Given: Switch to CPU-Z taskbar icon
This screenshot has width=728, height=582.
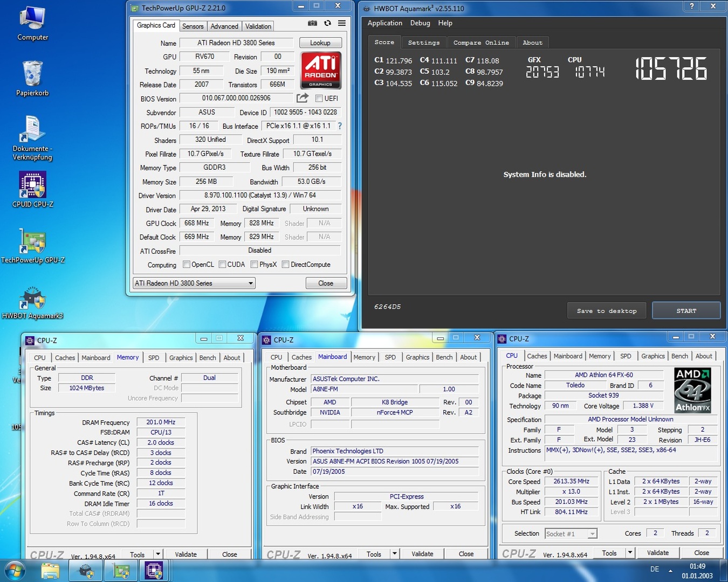Looking at the screenshot, I should [x=154, y=571].
